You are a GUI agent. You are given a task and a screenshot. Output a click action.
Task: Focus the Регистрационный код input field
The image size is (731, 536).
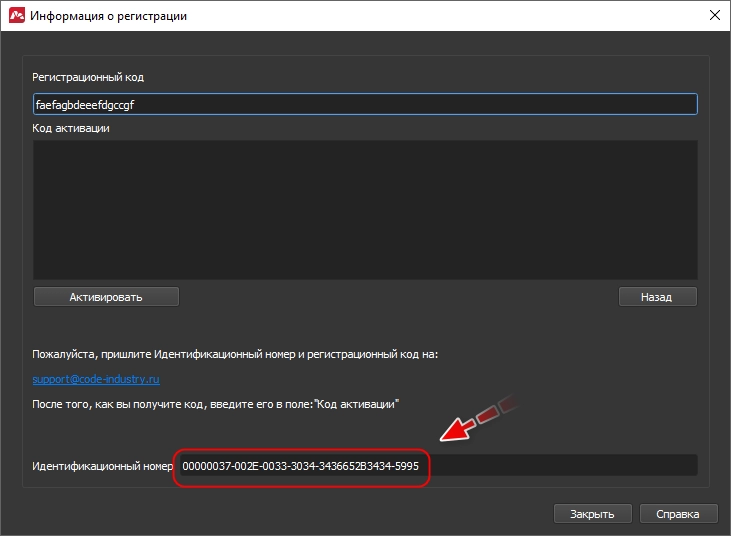click(365, 104)
